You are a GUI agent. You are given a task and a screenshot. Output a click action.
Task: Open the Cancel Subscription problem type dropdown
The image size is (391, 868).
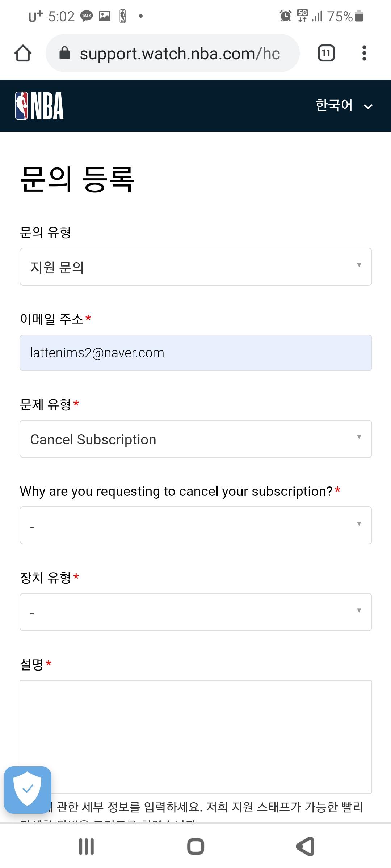coord(195,439)
